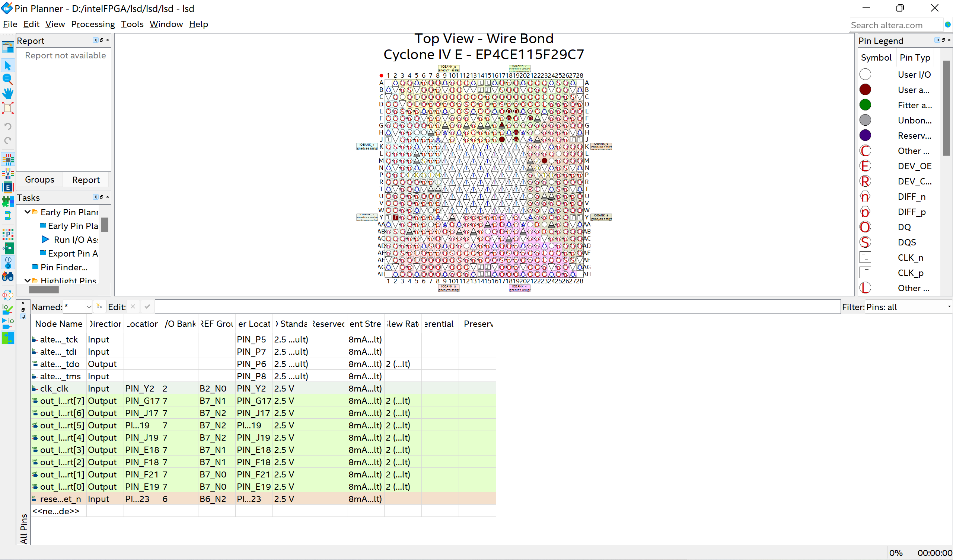Select the arrow Selection tool
Viewport: 953px width, 560px height.
pos(7,66)
